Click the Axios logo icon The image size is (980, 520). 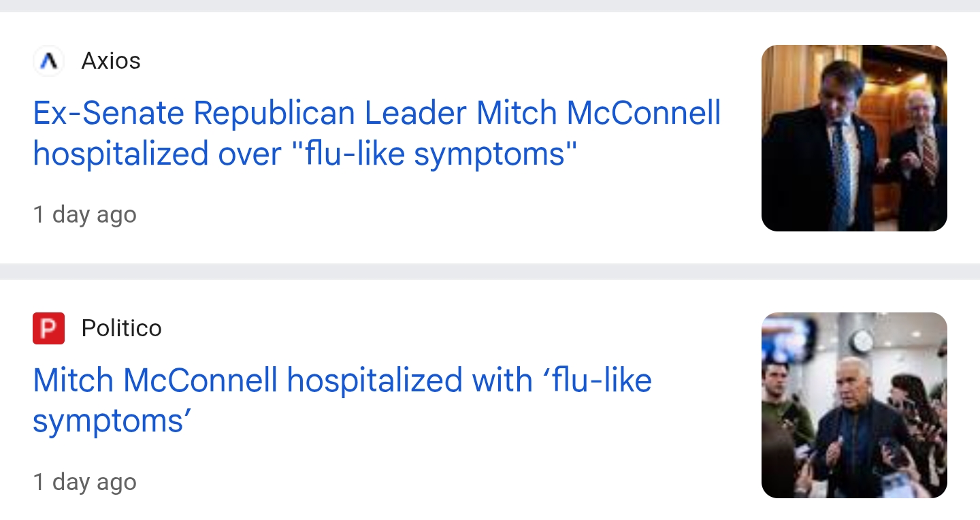coord(48,61)
